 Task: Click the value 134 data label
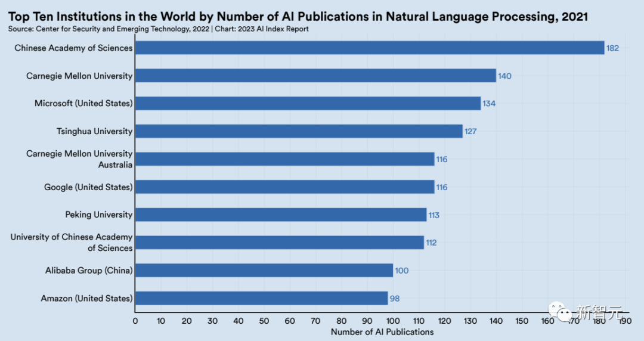pos(489,104)
